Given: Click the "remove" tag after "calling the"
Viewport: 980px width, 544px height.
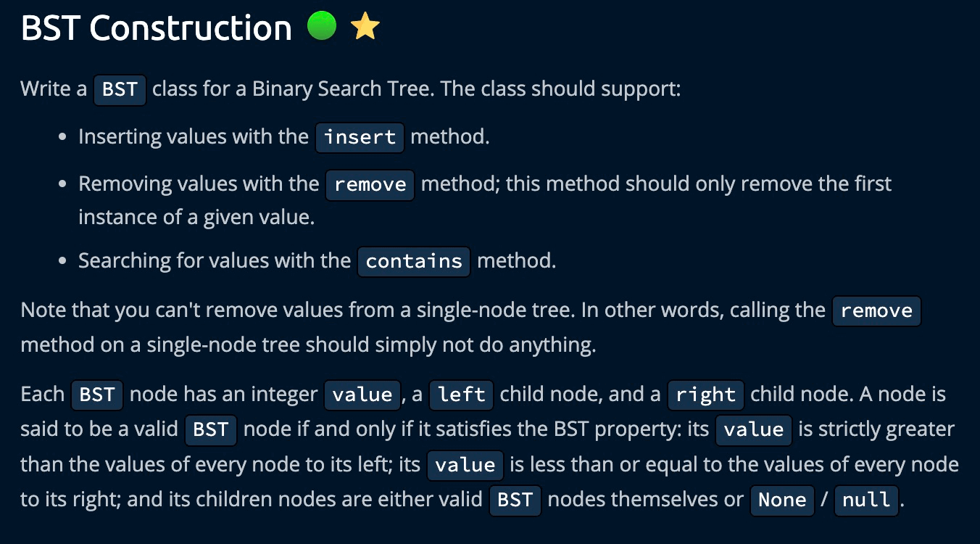Looking at the screenshot, I should 876,311.
